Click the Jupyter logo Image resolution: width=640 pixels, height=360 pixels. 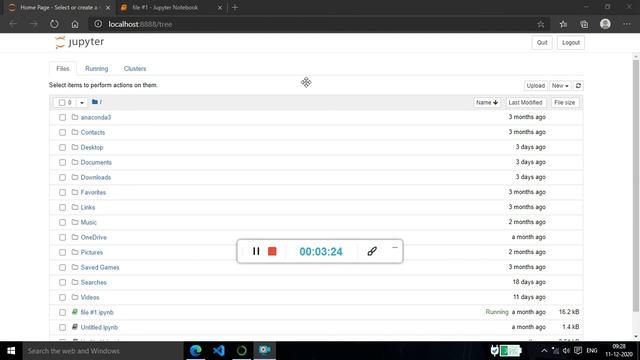click(79, 42)
